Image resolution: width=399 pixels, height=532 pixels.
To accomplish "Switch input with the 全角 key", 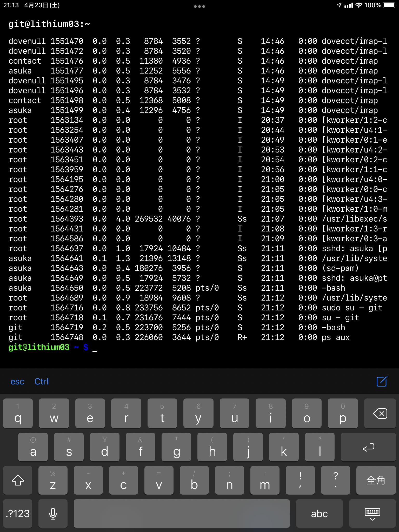I will click(x=376, y=480).
